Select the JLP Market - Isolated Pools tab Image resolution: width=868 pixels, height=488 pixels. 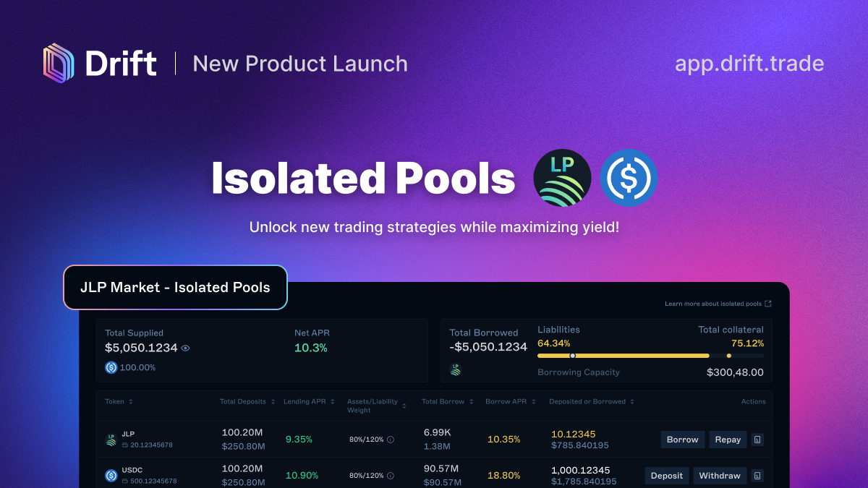point(175,287)
